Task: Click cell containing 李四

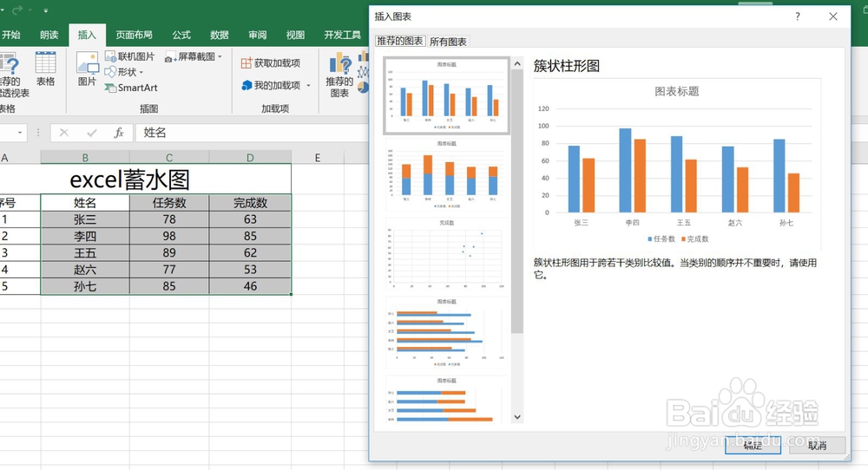Action: pos(85,236)
